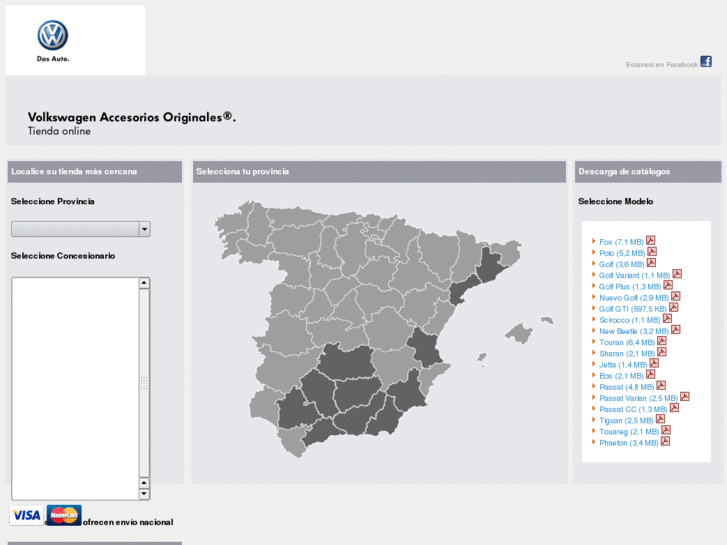This screenshot has height=545, width=727.
Task: Click inside the Seleccione Concesionario list box
Action: click(75, 389)
